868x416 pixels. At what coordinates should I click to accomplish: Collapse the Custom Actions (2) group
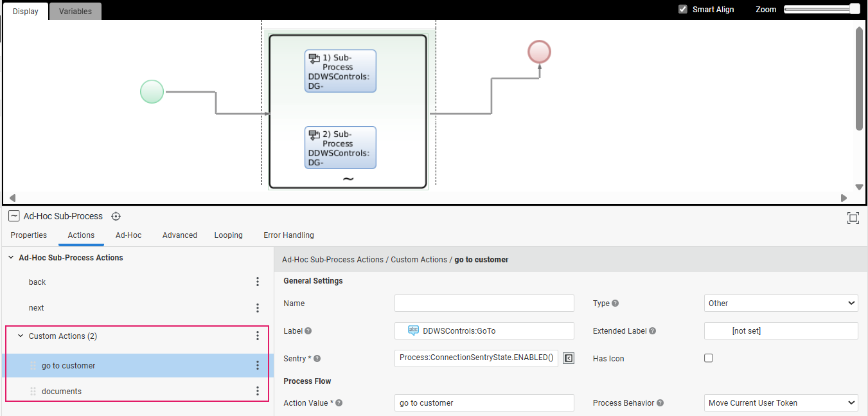pyautogui.click(x=21, y=336)
